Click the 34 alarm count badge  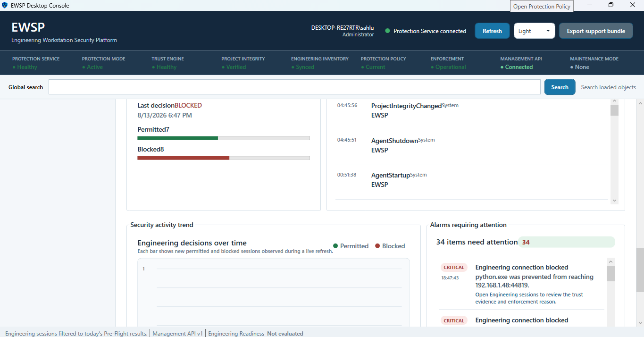tap(526, 242)
